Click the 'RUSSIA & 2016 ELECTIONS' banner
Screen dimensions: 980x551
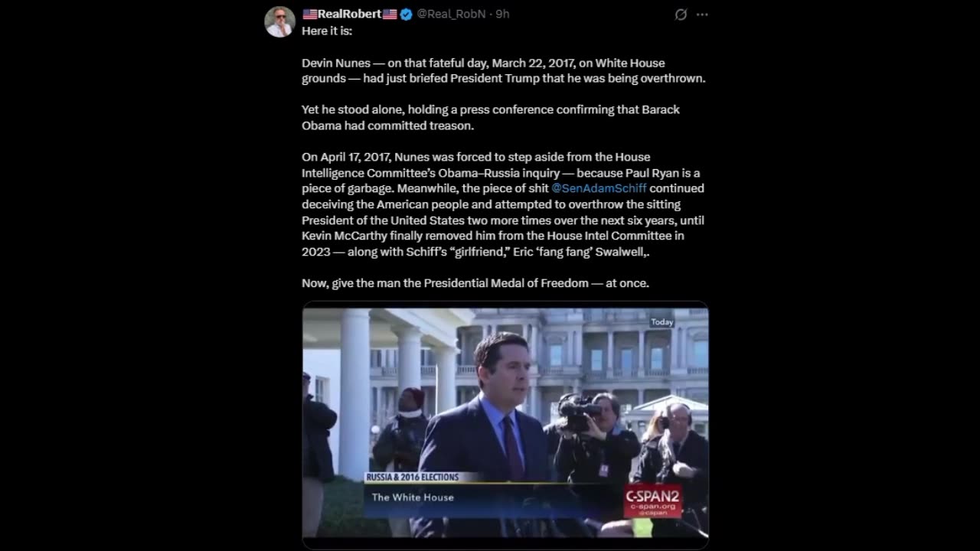click(x=413, y=477)
